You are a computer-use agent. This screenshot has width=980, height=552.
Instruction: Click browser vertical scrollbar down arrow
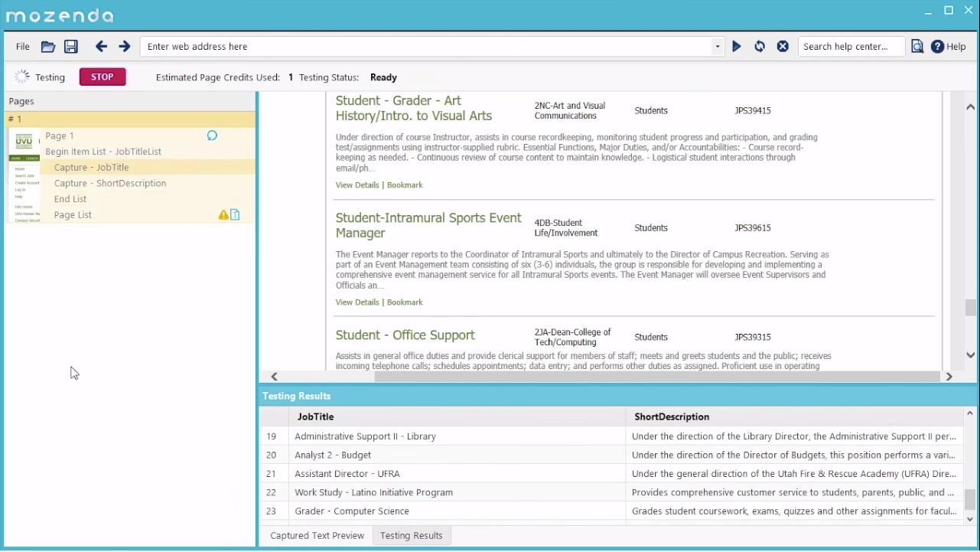point(970,355)
